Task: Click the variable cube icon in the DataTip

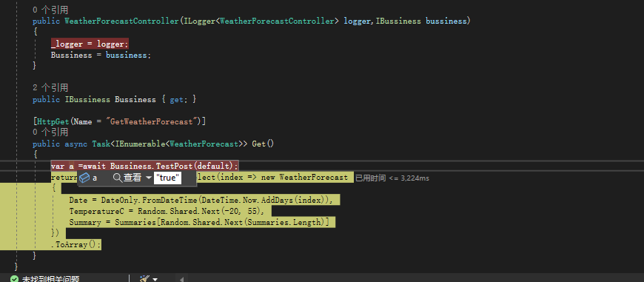Action: [x=84, y=178]
